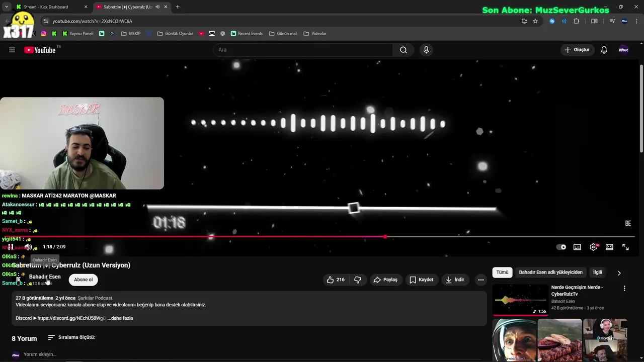Image resolution: width=644 pixels, height=362 pixels.
Task: Bookmark this page with star icon
Action: (535, 21)
